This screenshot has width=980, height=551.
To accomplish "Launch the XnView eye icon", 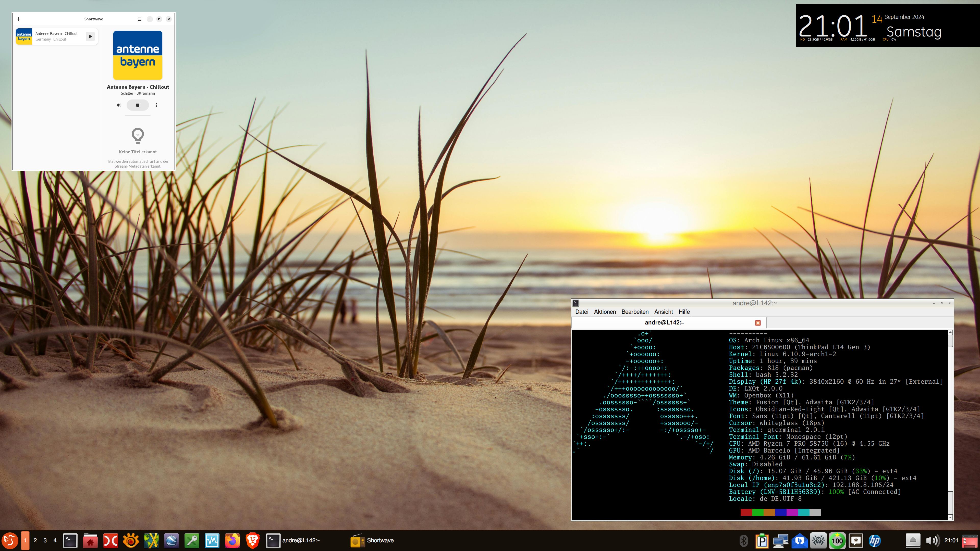I will coord(131,540).
